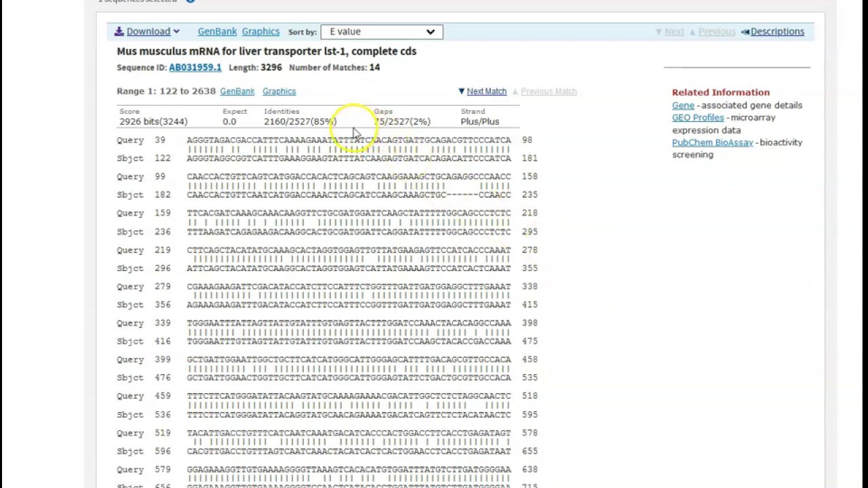This screenshot has height=488, width=868.
Task: Select the expect value 0.0
Action: click(x=229, y=121)
